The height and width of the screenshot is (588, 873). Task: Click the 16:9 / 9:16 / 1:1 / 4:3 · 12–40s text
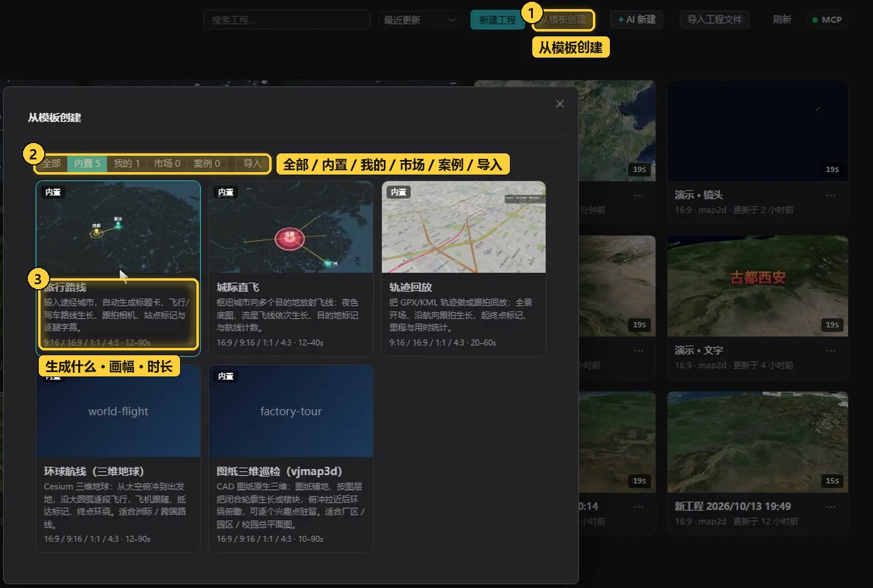point(270,343)
